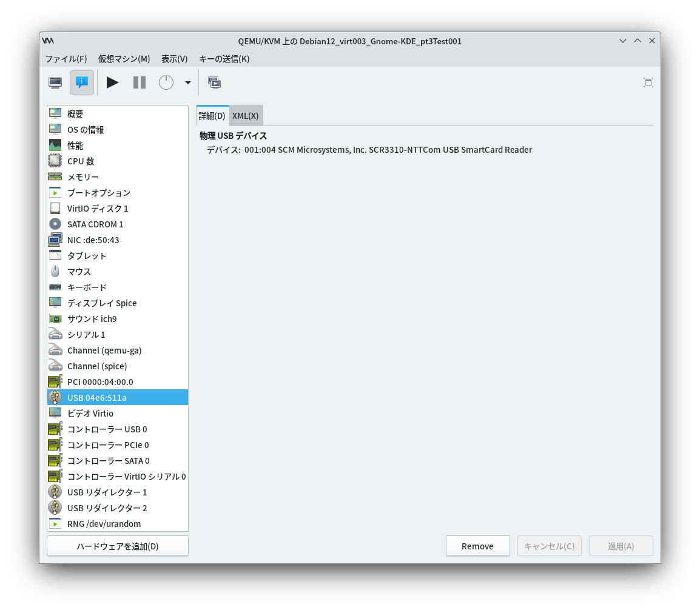Select マウス entry
Viewport: 700px width, 610px height.
[x=118, y=272]
